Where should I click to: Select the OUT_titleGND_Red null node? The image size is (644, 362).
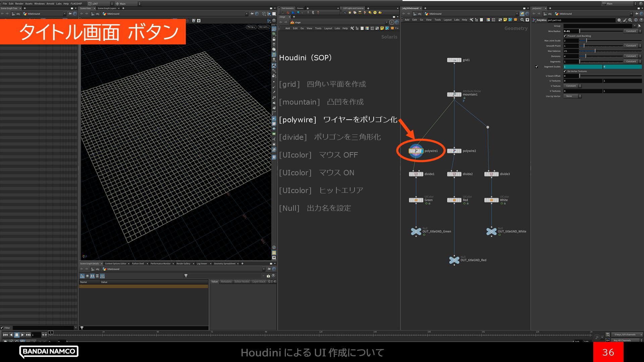(x=454, y=260)
